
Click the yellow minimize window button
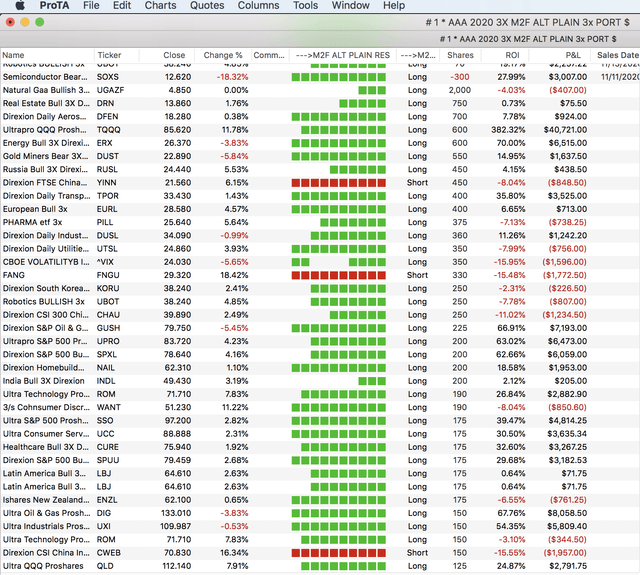25,22
